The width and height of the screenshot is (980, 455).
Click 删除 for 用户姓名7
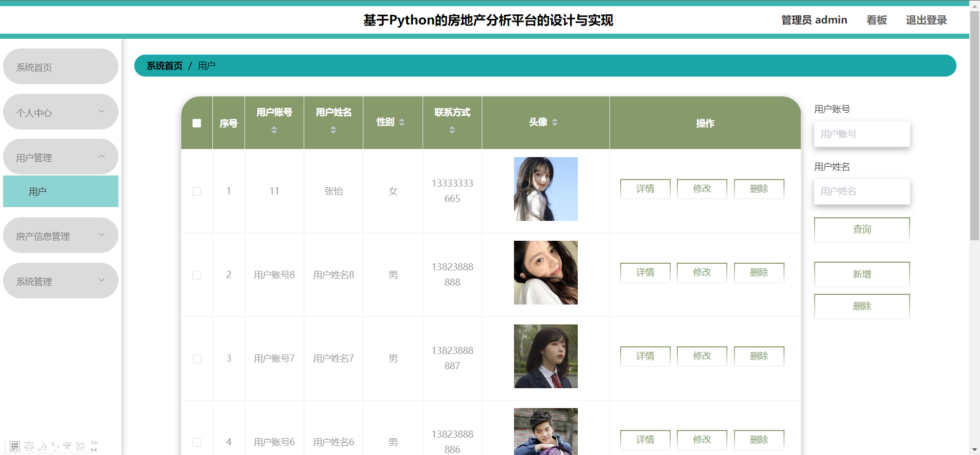pyautogui.click(x=759, y=356)
